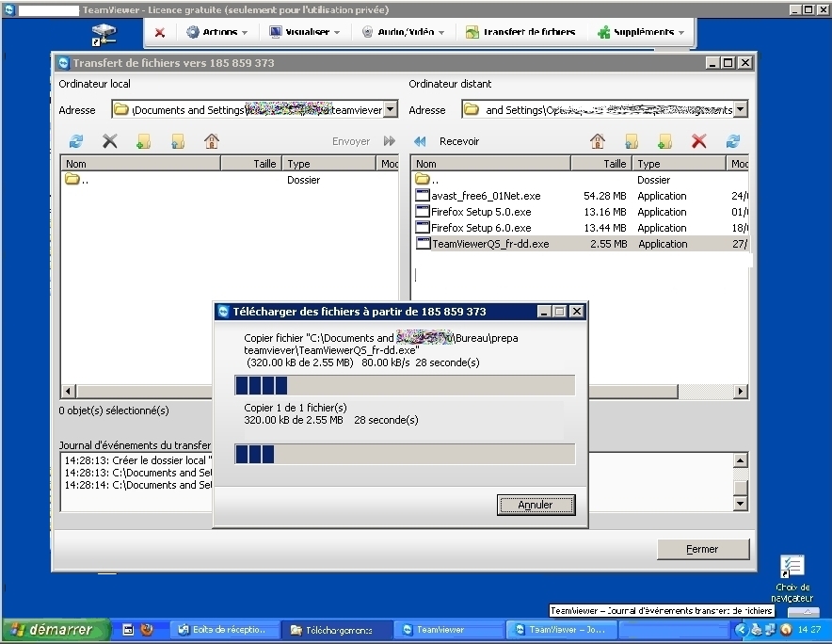Go to parent folder on remote computer
Viewport: 832px width, 644px height.
(632, 141)
